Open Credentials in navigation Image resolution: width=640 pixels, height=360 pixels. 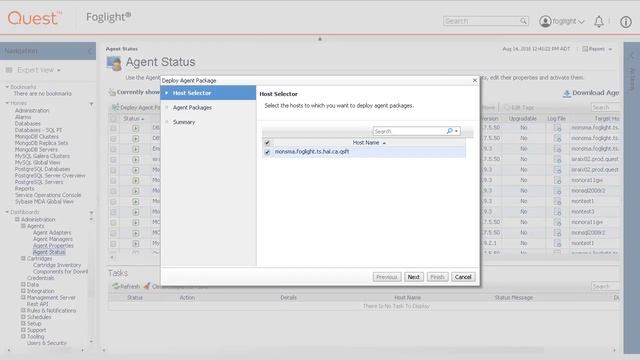[x=40, y=278]
